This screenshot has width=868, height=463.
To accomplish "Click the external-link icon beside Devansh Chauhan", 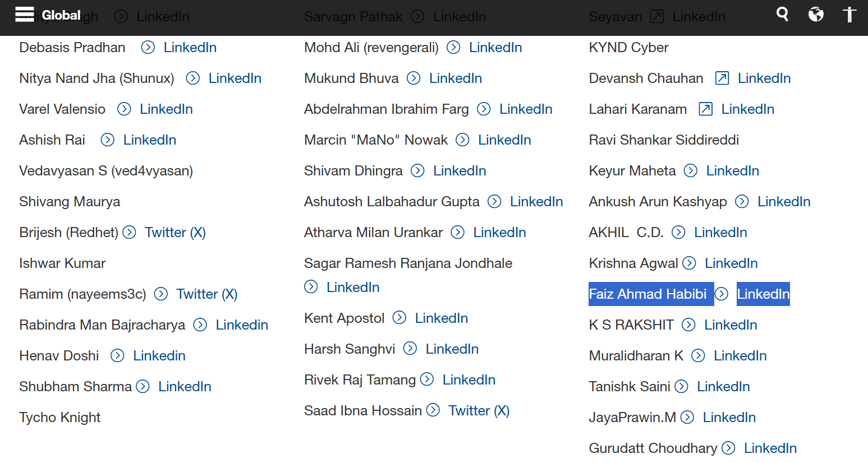I will (x=722, y=78).
